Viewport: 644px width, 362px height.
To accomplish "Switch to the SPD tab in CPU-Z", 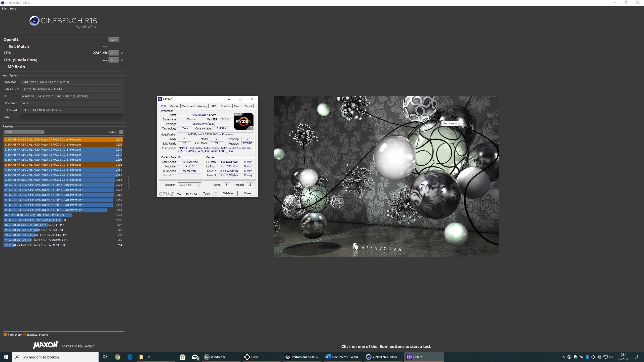I will pyautogui.click(x=214, y=106).
